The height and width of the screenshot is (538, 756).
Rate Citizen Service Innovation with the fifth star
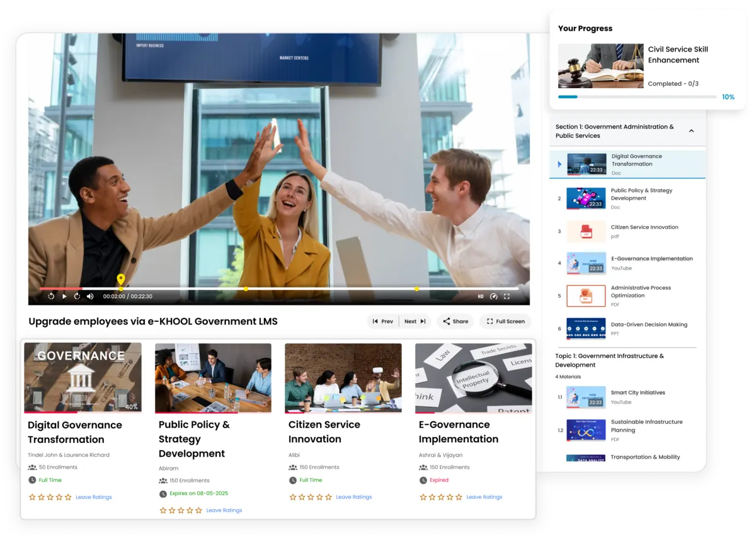[x=328, y=497]
